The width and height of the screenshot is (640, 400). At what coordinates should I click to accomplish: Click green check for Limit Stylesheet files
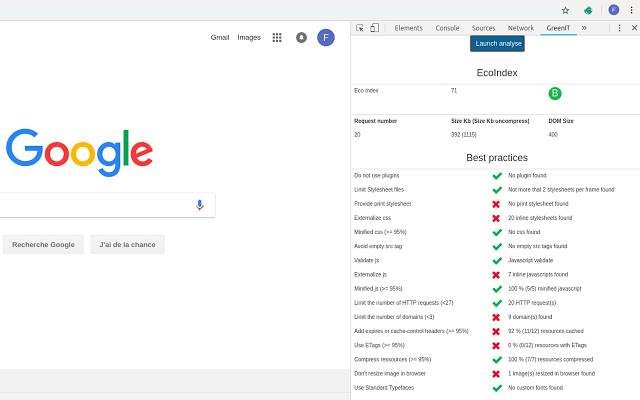tap(497, 190)
